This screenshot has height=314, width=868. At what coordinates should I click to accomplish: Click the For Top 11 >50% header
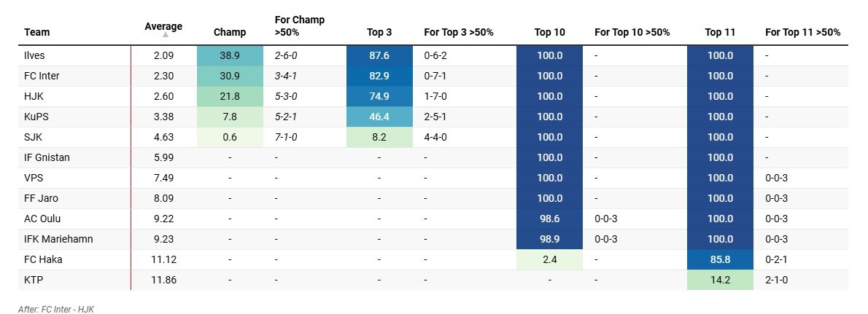802,32
